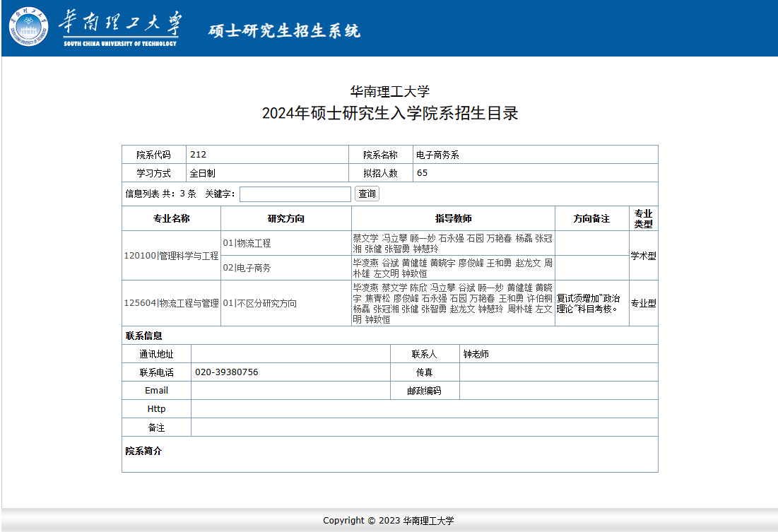This screenshot has width=778, height=532.
Task: Click the 联系人 label
Action: pos(424,354)
